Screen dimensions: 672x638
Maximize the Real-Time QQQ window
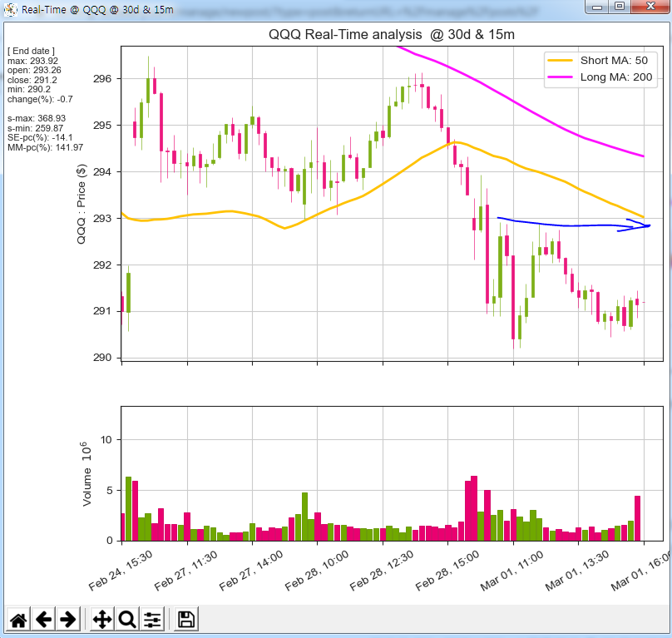pos(620,7)
